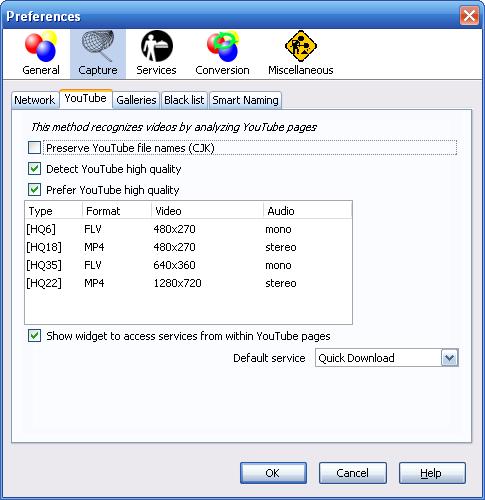Switch to the Network tab
This screenshot has height=500, width=485.
click(35, 100)
